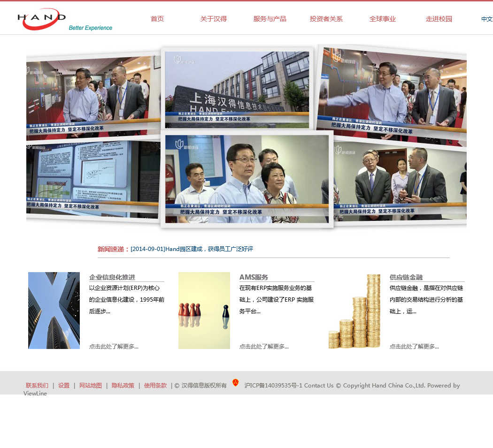Open 隐私政策 footer link
The height and width of the screenshot is (448, 493).
(123, 386)
